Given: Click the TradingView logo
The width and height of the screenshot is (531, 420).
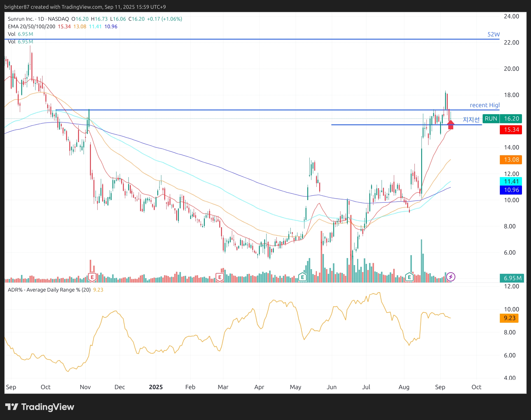Looking at the screenshot, I should tap(40, 407).
